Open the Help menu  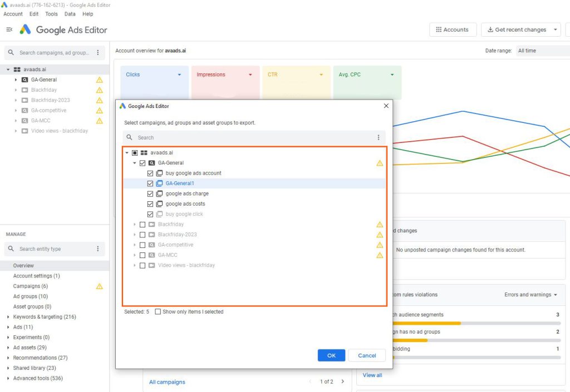87,14
